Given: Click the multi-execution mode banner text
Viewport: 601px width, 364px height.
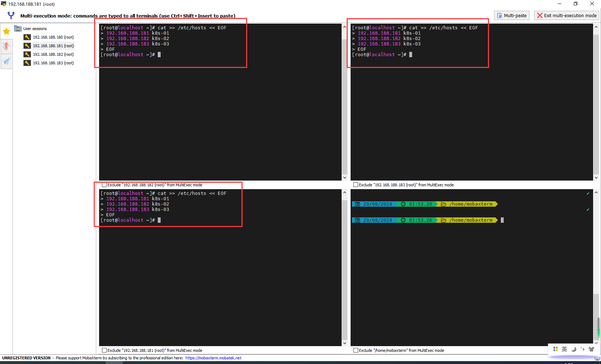Looking at the screenshot, I should (128, 16).
